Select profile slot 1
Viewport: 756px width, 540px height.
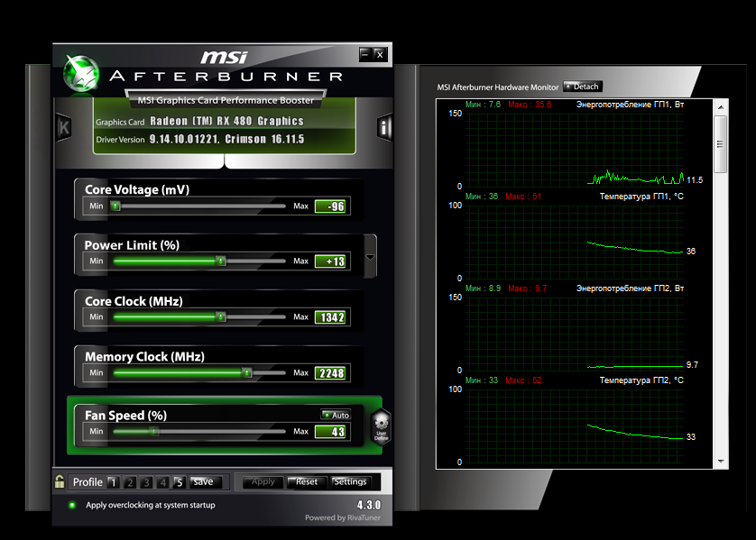pos(113,482)
